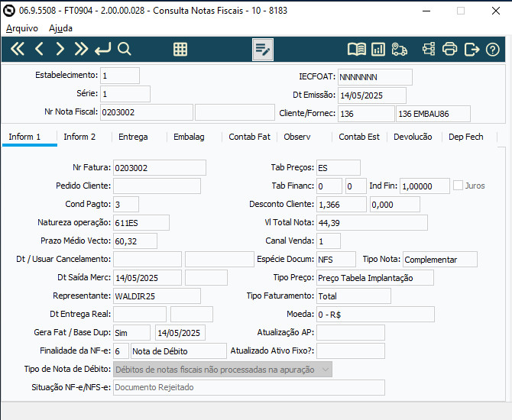Switch to the Dep Fech tab
Viewport: 512px width, 420px height.
click(466, 137)
